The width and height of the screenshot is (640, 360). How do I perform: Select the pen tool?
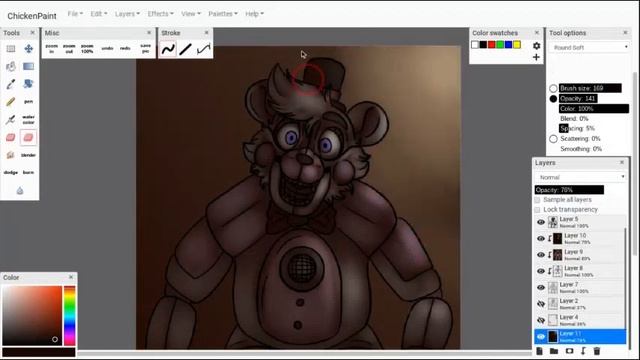tap(29, 102)
